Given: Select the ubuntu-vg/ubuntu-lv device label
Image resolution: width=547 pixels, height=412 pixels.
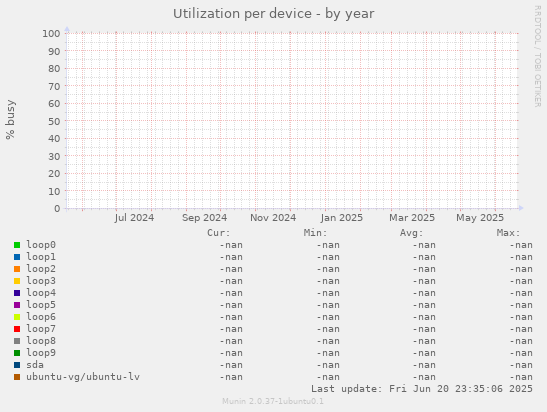Looking at the screenshot, I should coord(83,377).
